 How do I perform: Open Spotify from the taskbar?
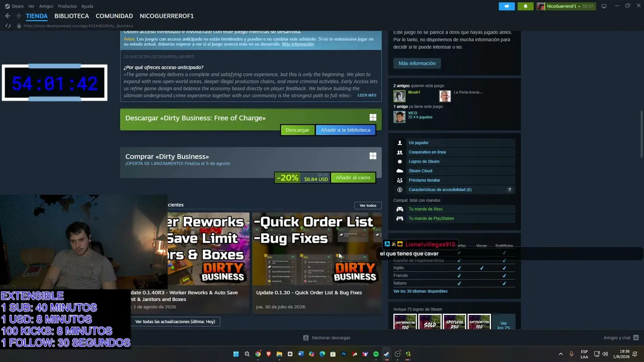376,354
